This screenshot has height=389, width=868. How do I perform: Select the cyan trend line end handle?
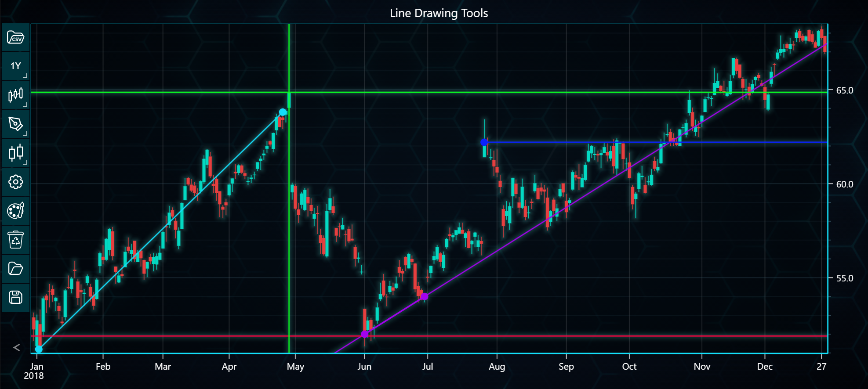tap(283, 112)
